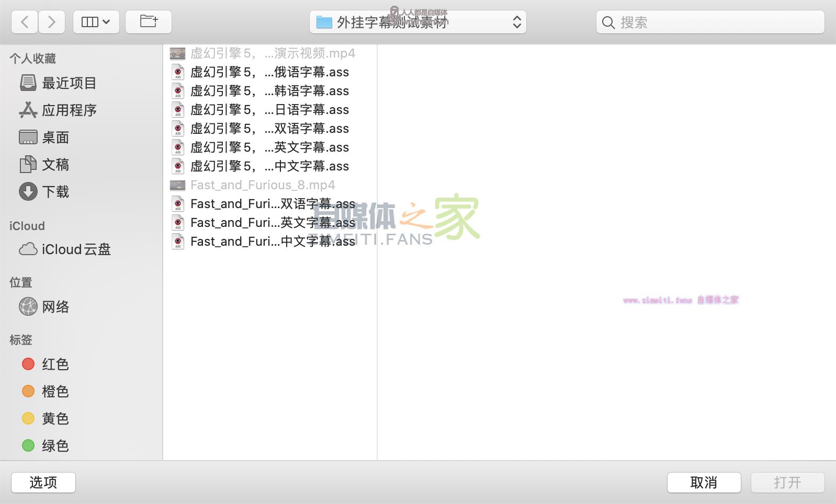Click the iCloud cloud icon
Viewport: 836px width, 504px height.
28,249
